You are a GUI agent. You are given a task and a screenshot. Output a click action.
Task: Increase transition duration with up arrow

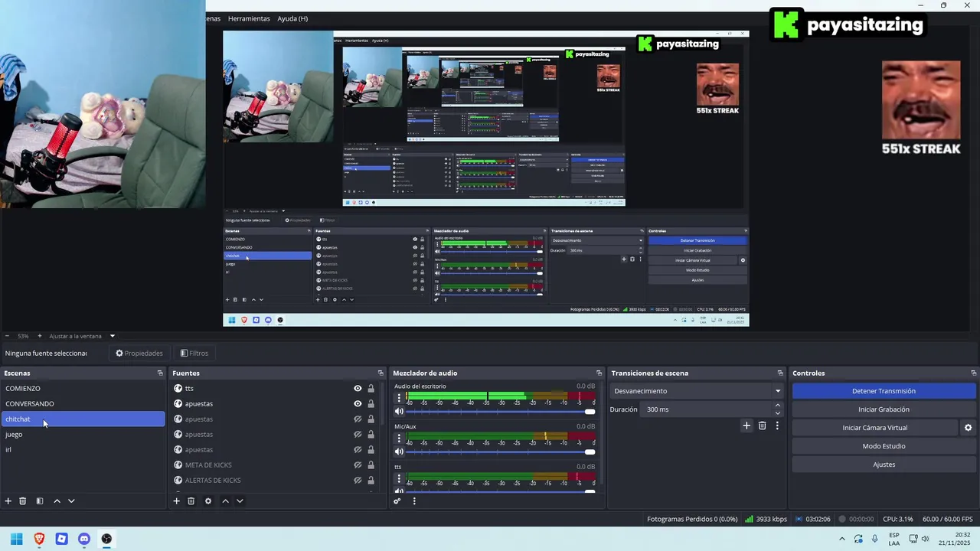778,406
